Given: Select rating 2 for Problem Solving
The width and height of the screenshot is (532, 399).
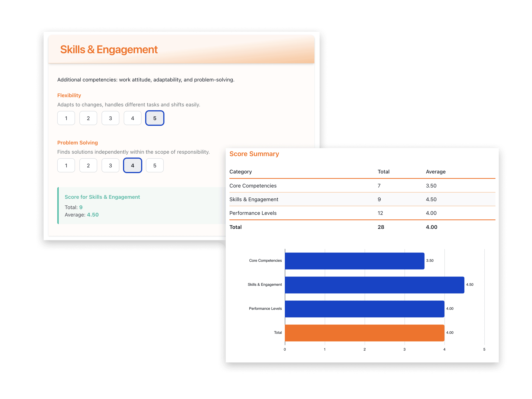Looking at the screenshot, I should coord(88,165).
